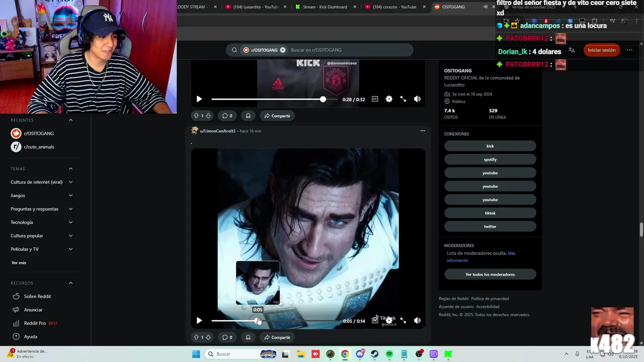Screen dimensions: 644x362
Task: Upvote the post above u/LimonConAceit3
Action: click(196, 116)
